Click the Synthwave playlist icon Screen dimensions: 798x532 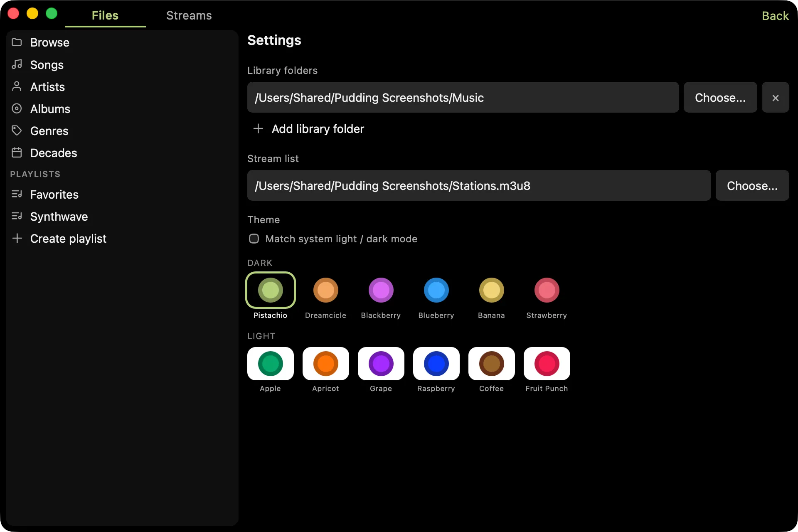click(x=17, y=216)
